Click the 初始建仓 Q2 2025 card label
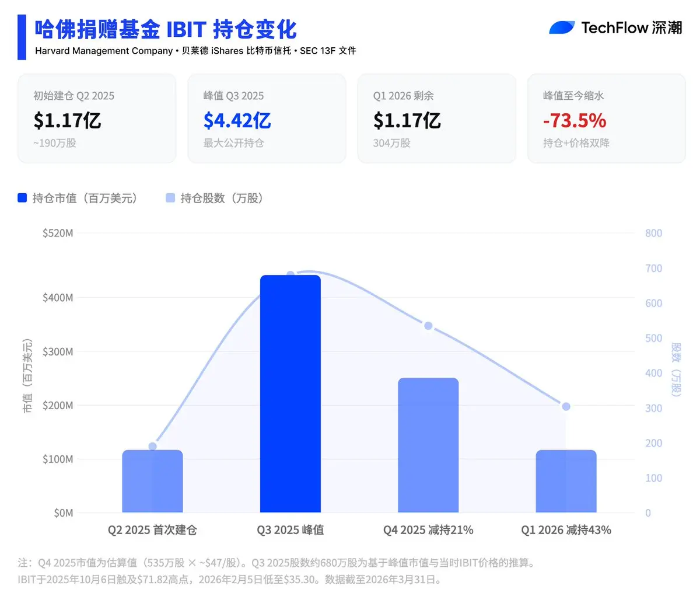 [x=73, y=96]
